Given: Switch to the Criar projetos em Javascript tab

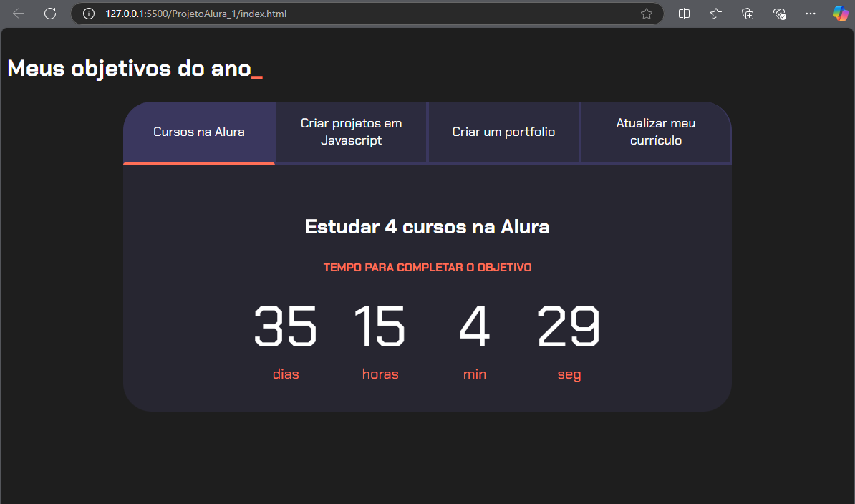Looking at the screenshot, I should [x=351, y=132].
